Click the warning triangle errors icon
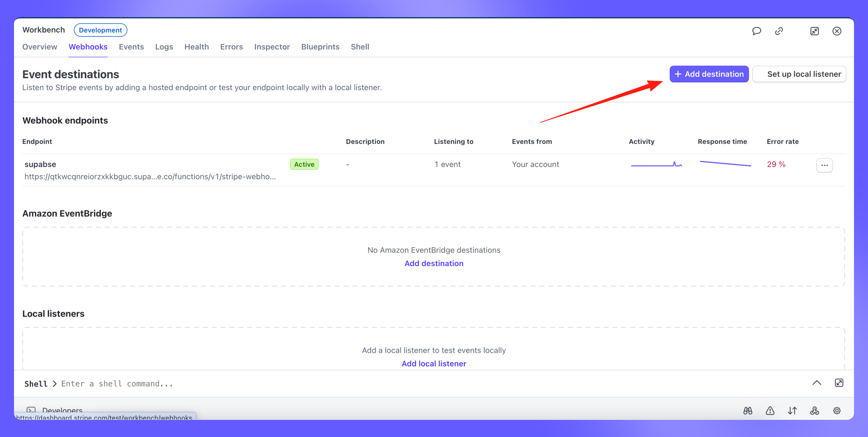 (x=770, y=410)
